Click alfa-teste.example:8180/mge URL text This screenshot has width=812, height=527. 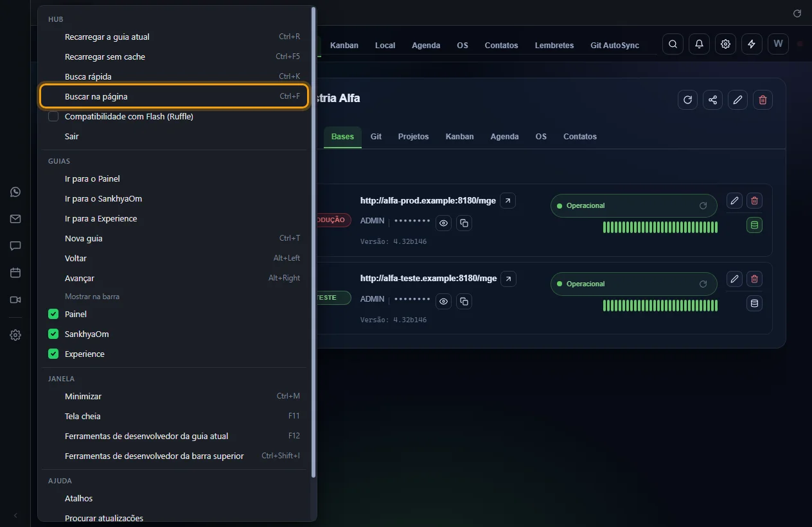(428, 279)
